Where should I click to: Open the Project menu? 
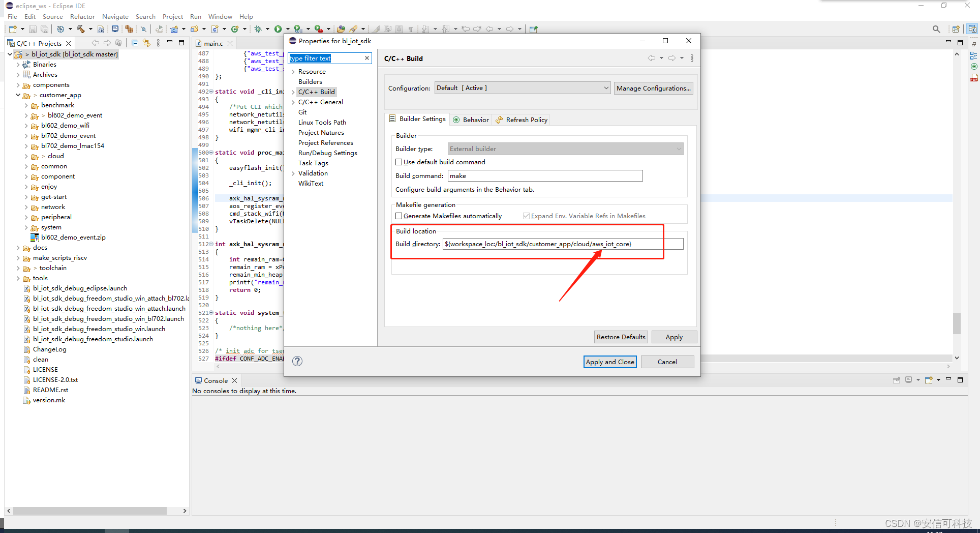pos(173,17)
